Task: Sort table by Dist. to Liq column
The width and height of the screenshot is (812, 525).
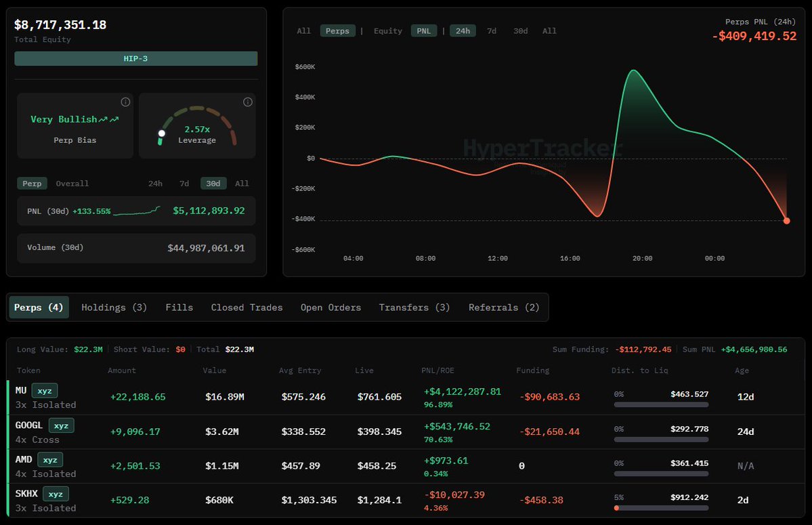Action: click(x=639, y=371)
